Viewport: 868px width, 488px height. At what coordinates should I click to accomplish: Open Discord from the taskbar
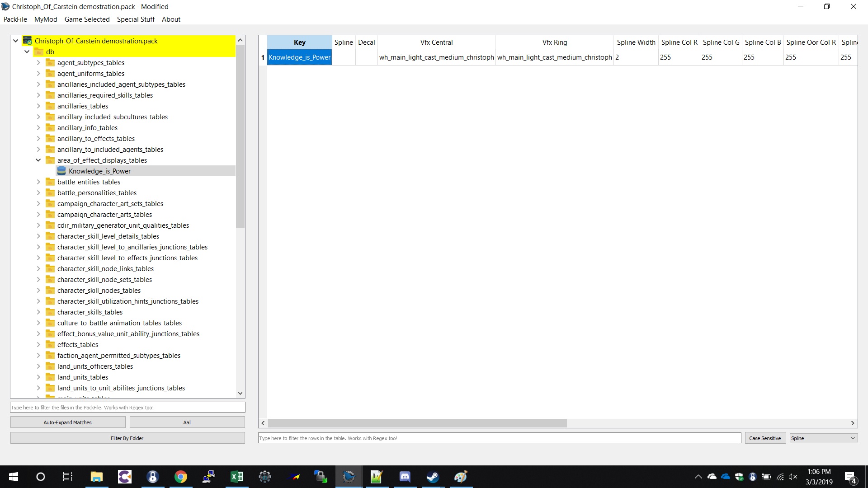[x=405, y=477]
